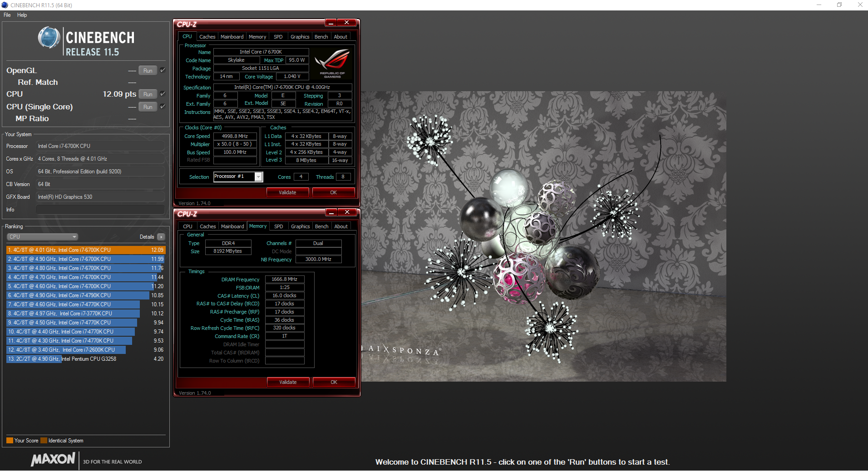Open About tab in lower CPU-Z window

341,226
